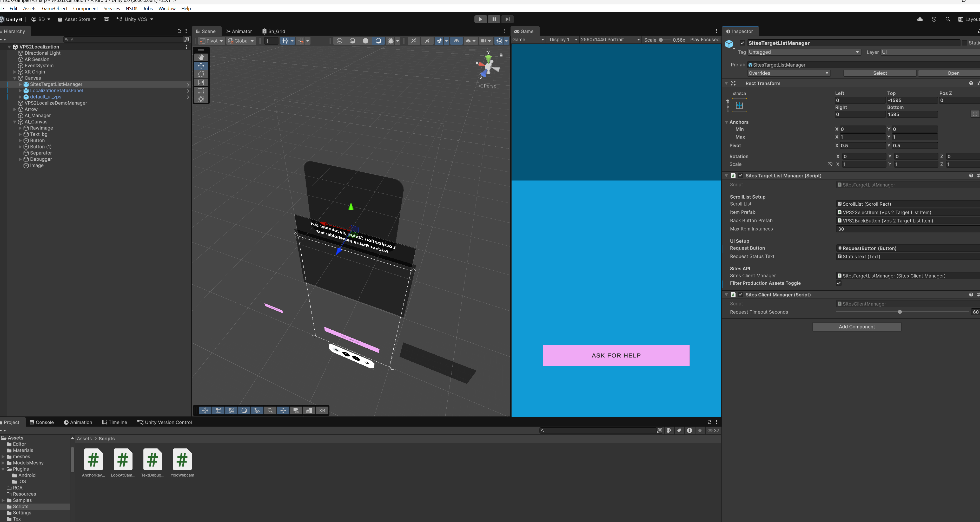Click Add Component button
The image size is (980, 522).
(x=856, y=327)
